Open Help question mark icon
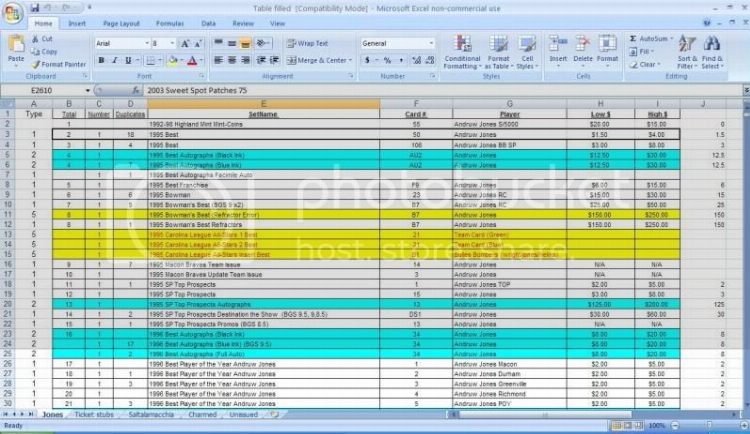The width and height of the screenshot is (750, 434). [706, 23]
